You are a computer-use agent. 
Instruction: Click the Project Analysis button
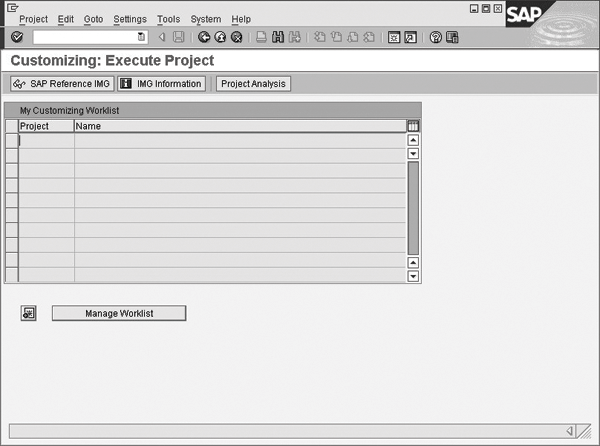(x=253, y=84)
